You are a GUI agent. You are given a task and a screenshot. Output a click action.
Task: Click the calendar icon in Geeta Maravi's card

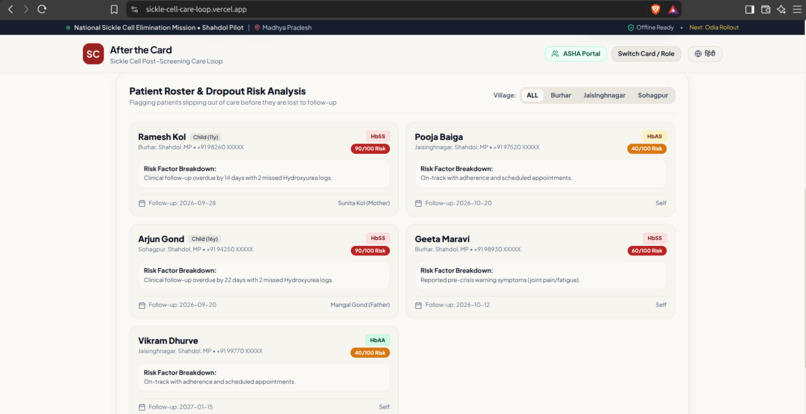coord(418,305)
